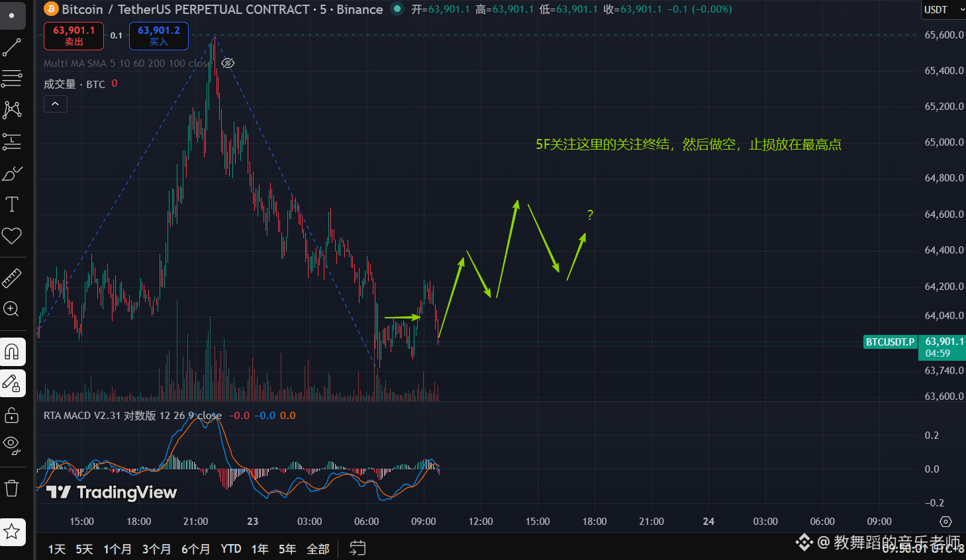966x560 pixels.
Task: Activate the zoom in tool
Action: coord(12,309)
